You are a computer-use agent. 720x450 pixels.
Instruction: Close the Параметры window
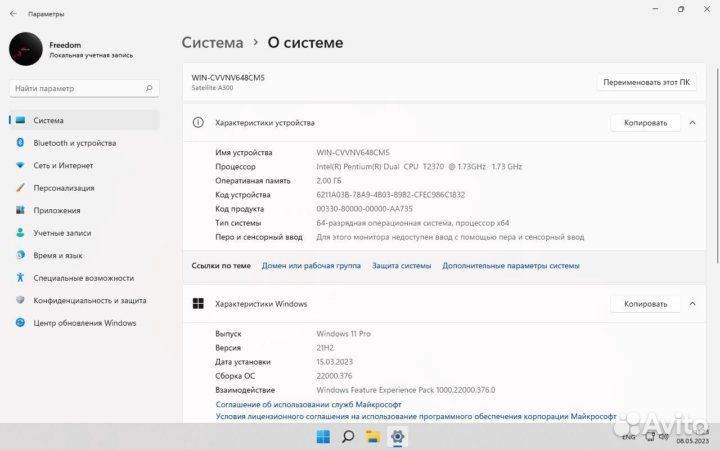707,9
